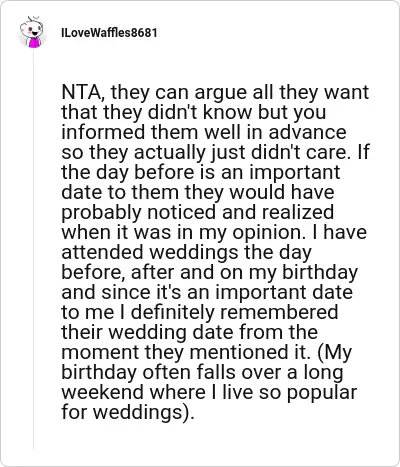Click the closing text "for weddings)."
The image size is (400, 467).
(128, 412)
